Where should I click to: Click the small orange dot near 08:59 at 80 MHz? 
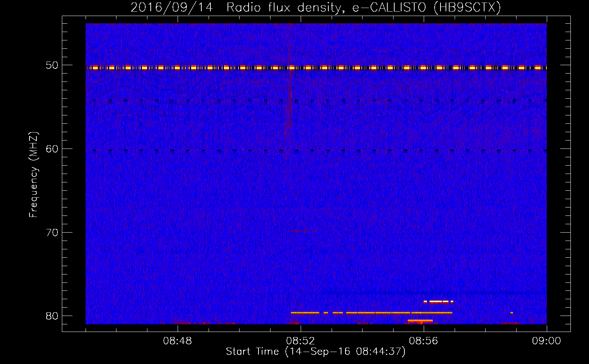tap(511, 313)
